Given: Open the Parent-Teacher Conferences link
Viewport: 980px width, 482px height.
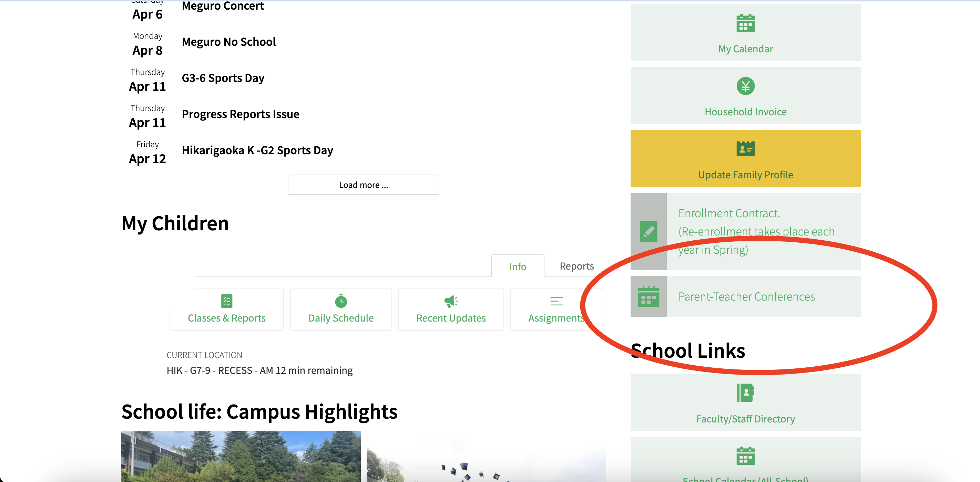Looking at the screenshot, I should pyautogui.click(x=746, y=296).
